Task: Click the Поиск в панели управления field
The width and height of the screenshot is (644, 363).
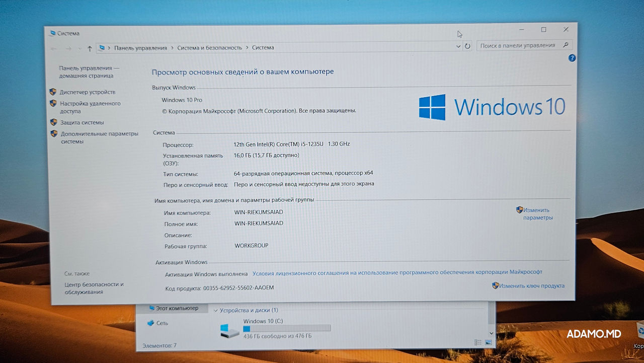Action: (x=524, y=45)
